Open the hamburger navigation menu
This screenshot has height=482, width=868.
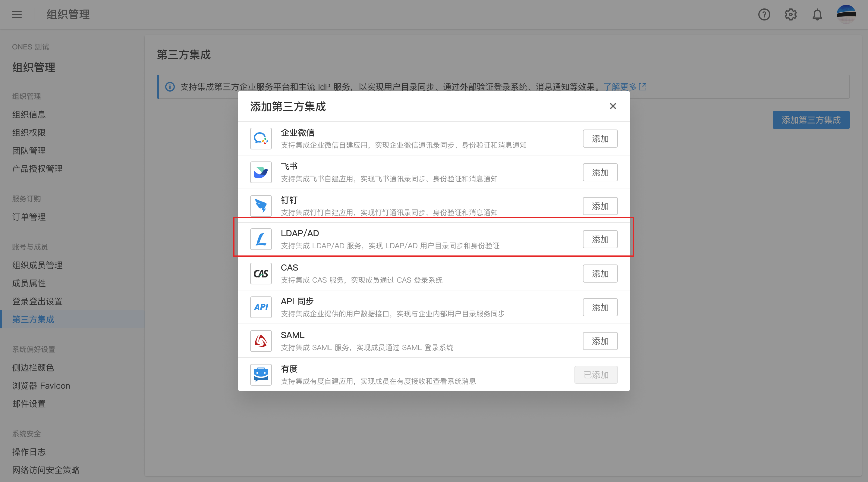(17, 14)
